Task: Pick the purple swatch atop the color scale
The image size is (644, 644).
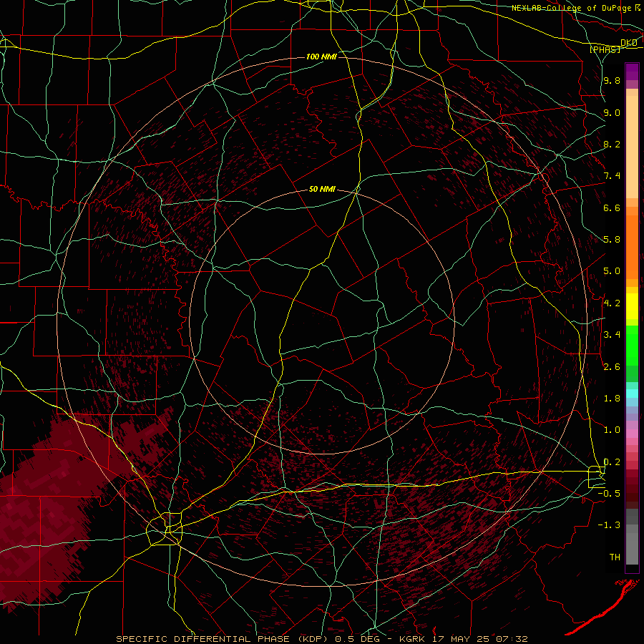Action: tap(632, 72)
